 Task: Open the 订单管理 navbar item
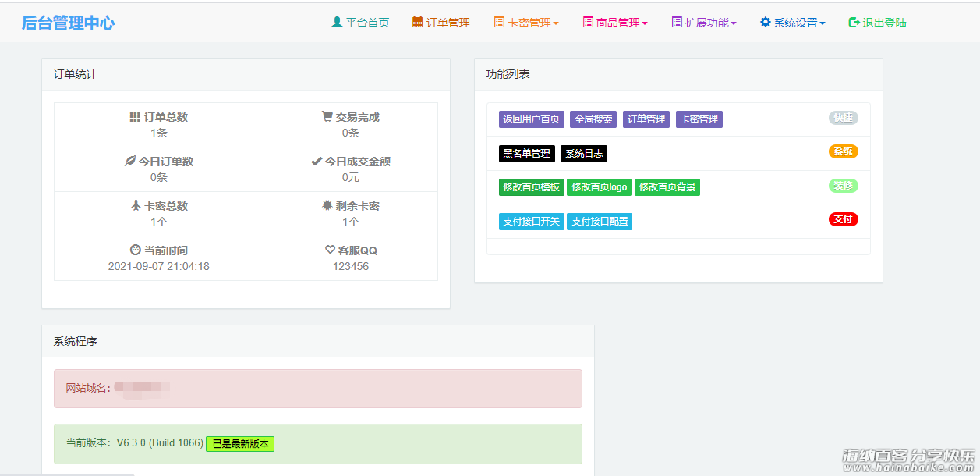[x=441, y=23]
